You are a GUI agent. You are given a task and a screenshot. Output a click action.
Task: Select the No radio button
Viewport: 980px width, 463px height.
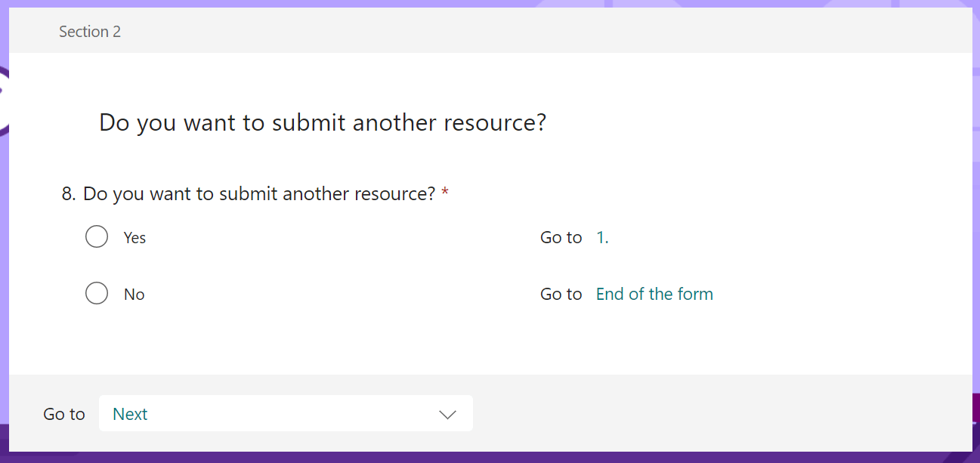click(97, 293)
